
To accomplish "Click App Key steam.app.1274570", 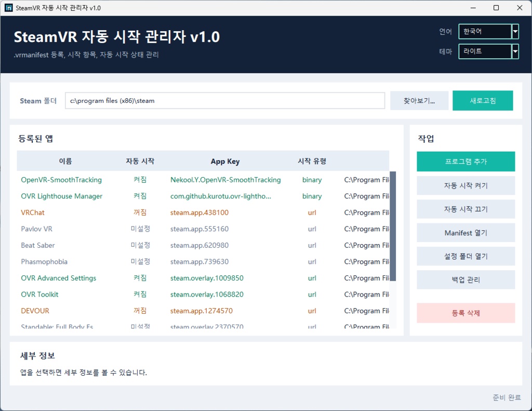I will pyautogui.click(x=201, y=311).
